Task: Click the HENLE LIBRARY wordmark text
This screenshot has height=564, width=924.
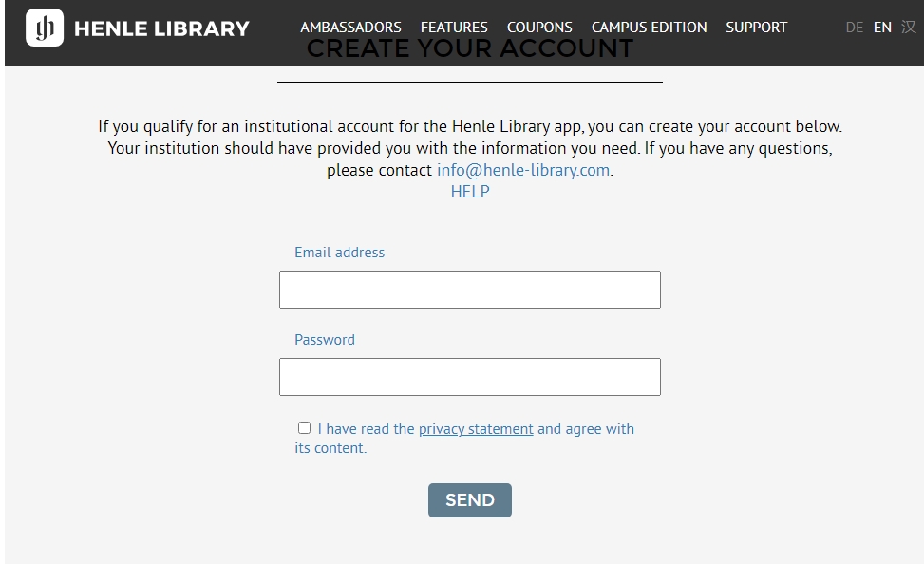Action: pos(161,28)
